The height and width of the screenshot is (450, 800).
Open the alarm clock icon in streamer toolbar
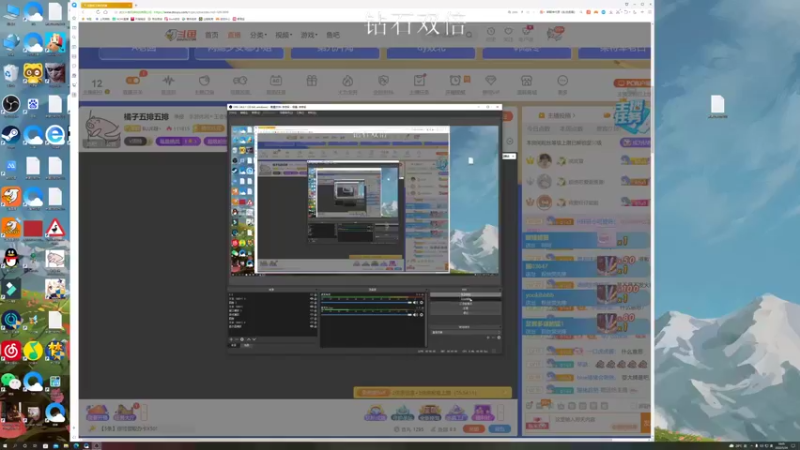(x=455, y=81)
